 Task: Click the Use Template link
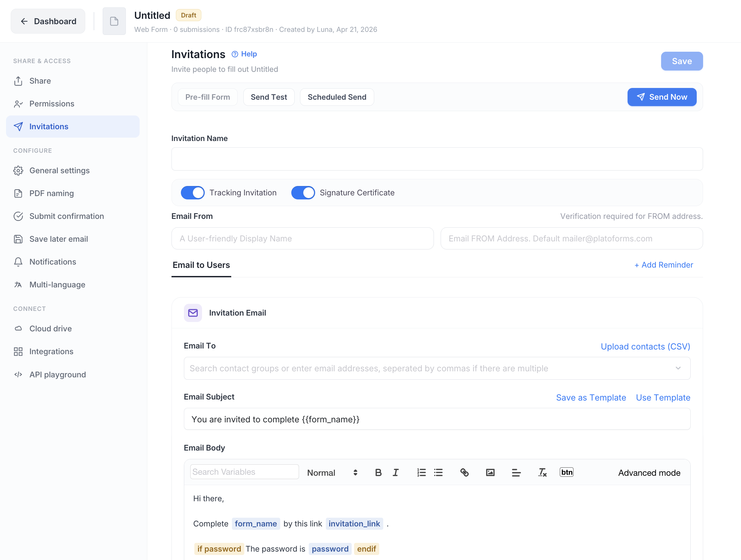point(663,398)
